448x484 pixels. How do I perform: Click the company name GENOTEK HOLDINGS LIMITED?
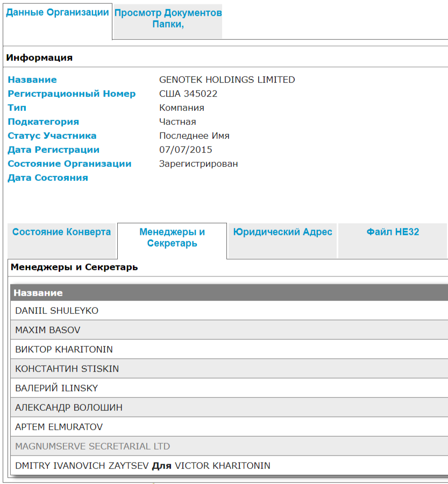[227, 80]
